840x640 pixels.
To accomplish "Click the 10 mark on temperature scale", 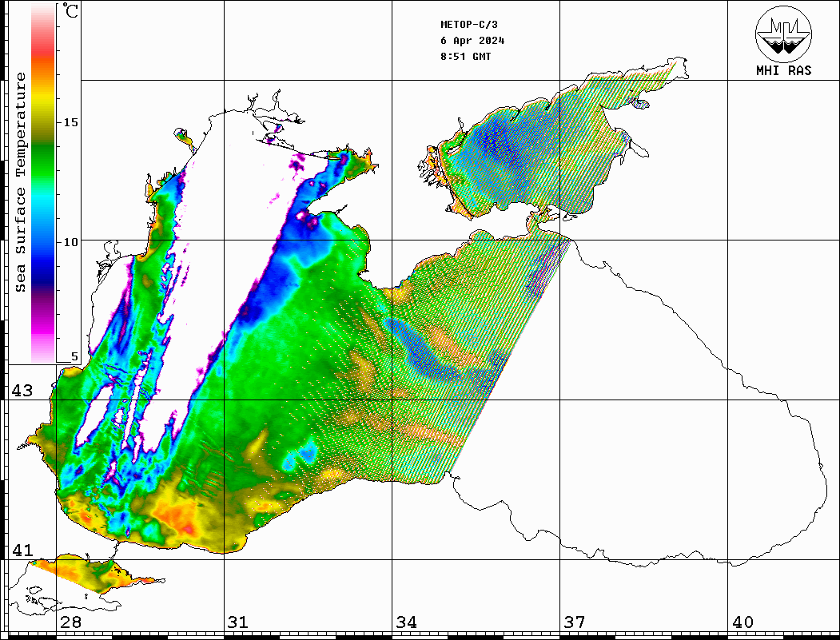I will (x=70, y=242).
